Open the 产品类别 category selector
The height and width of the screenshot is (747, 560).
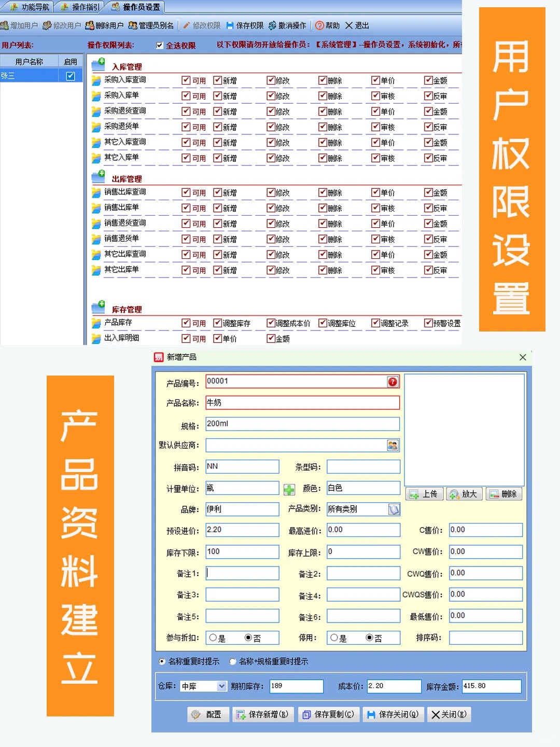pyautogui.click(x=394, y=509)
